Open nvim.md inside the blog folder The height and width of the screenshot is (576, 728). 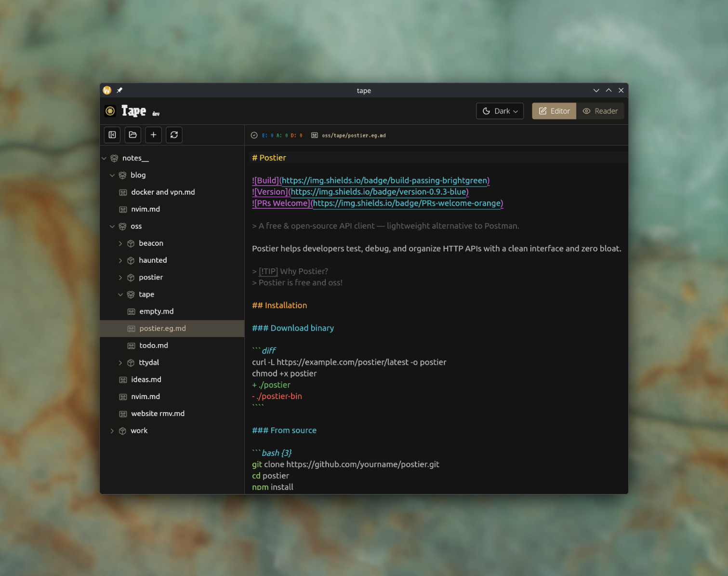pyautogui.click(x=146, y=209)
